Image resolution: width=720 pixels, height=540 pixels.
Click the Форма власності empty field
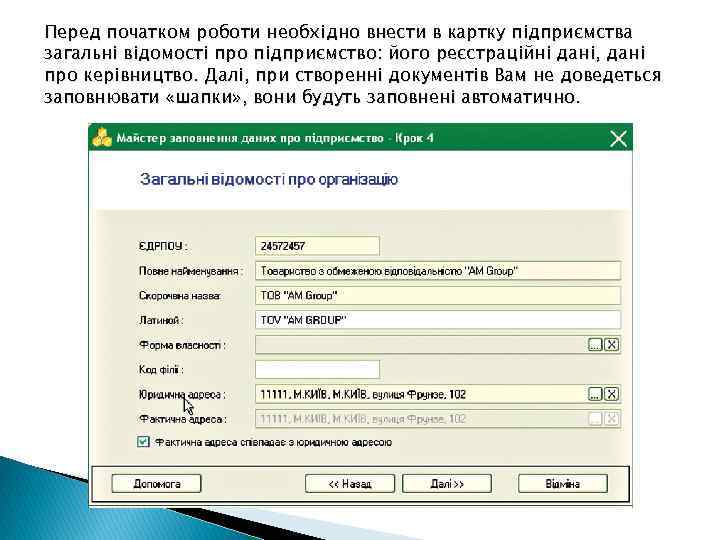pyautogui.click(x=421, y=345)
